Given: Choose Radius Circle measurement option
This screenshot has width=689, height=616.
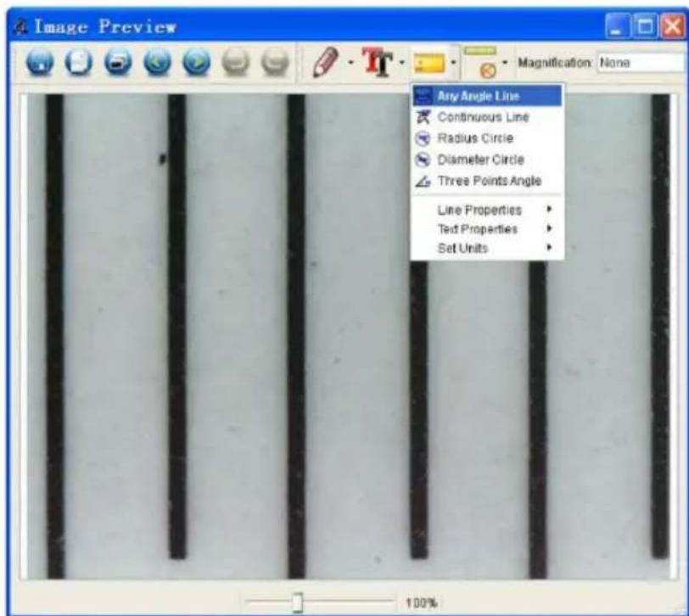Looking at the screenshot, I should tap(487, 138).
